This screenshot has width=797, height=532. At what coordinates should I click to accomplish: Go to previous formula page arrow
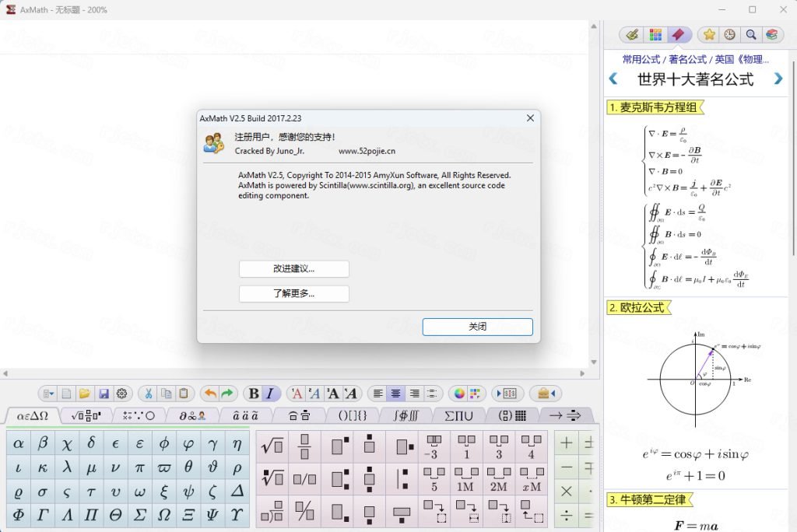[613, 79]
